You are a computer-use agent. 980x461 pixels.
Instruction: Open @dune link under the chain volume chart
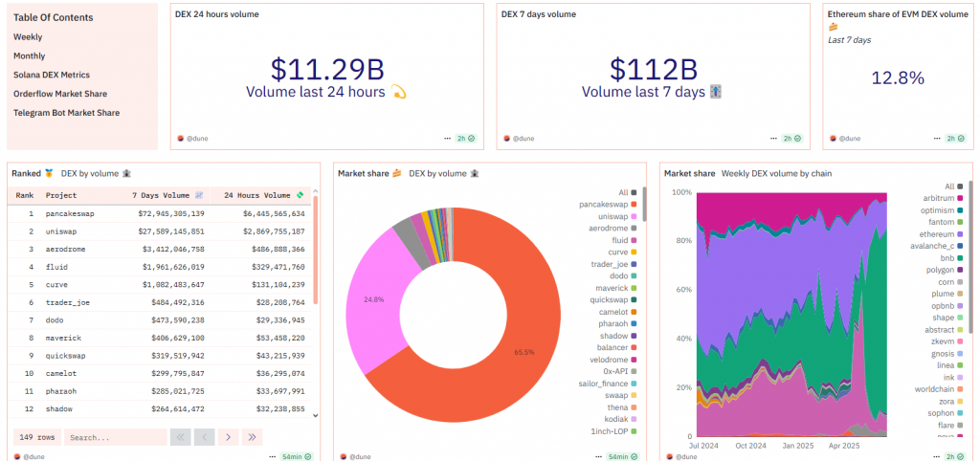686,456
